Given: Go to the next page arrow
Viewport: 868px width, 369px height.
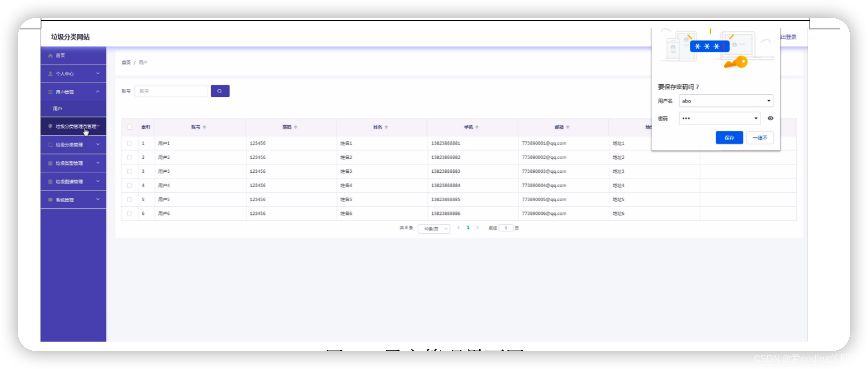Looking at the screenshot, I should [477, 228].
